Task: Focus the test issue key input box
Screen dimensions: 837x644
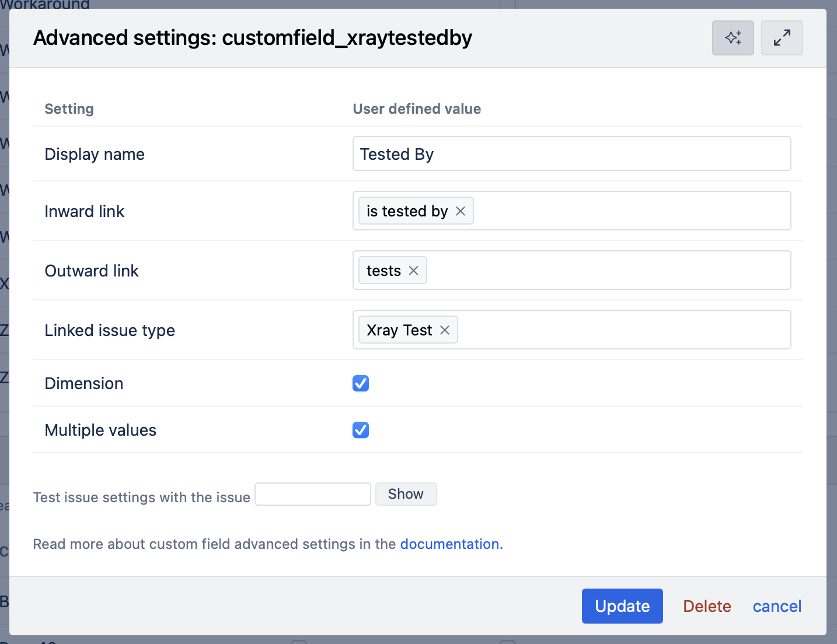Action: pos(313,494)
